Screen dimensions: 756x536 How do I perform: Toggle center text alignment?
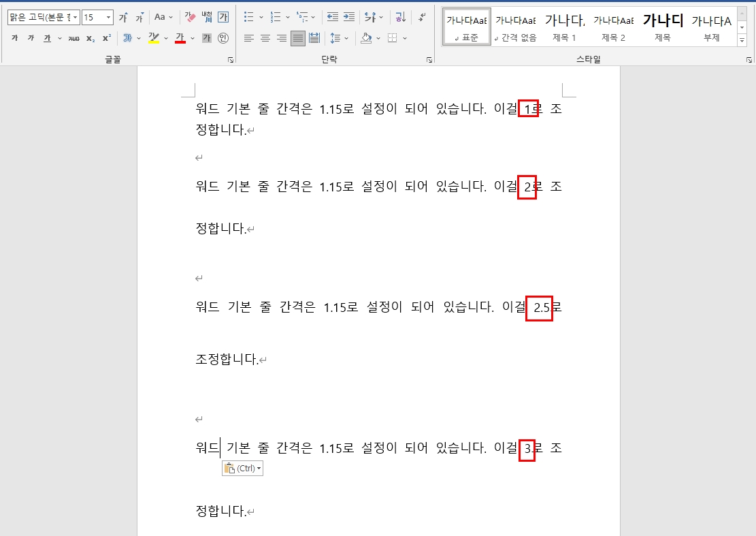click(265, 38)
